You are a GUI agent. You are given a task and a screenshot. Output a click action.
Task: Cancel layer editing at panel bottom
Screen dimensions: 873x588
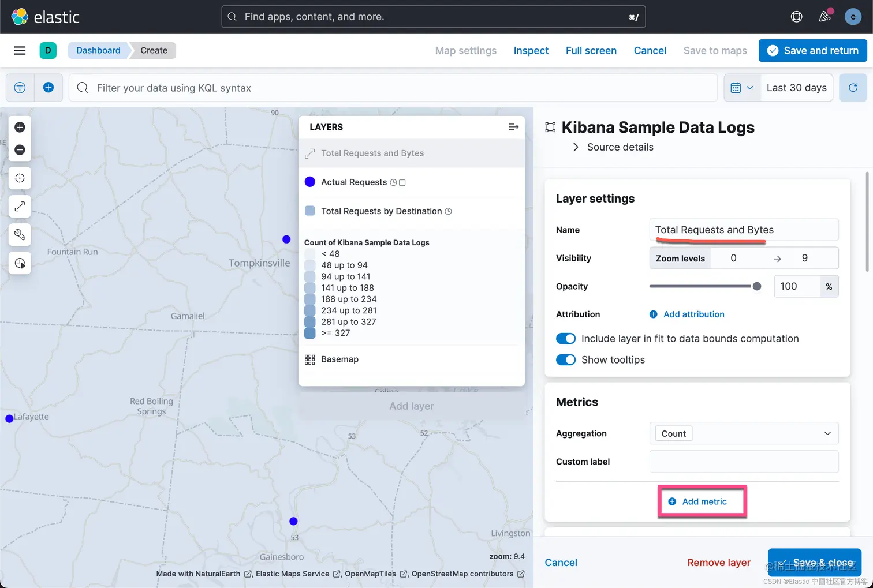[561, 563]
